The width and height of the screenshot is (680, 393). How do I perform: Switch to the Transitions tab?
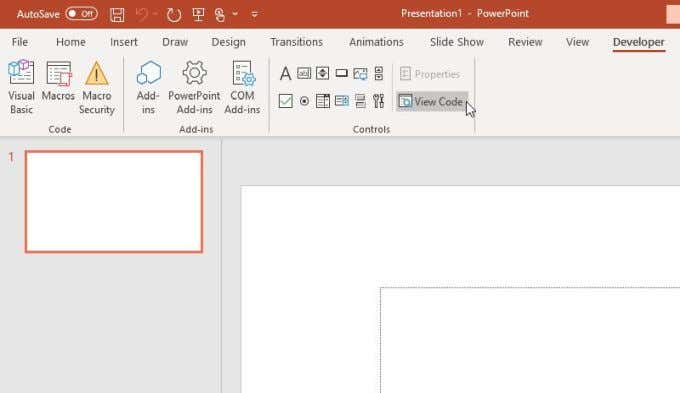[x=296, y=42]
